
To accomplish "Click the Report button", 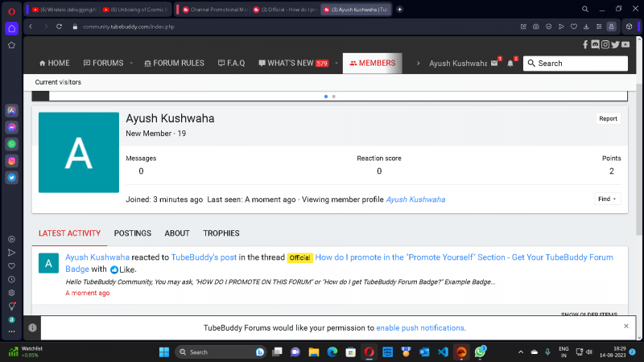I will click(x=608, y=118).
